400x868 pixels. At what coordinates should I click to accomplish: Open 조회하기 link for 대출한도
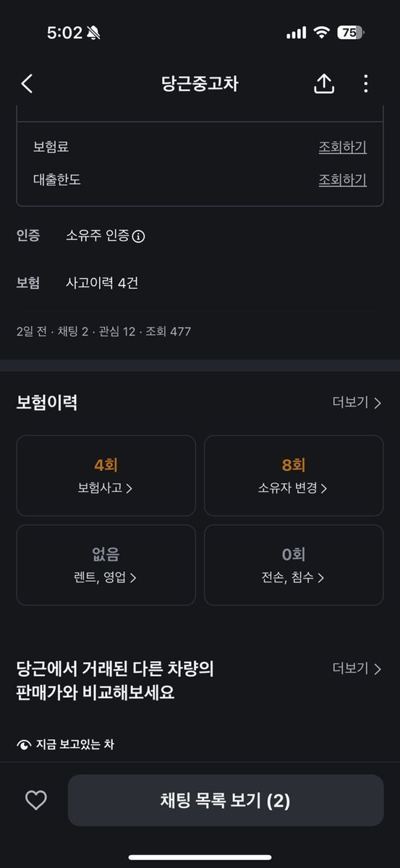point(343,179)
